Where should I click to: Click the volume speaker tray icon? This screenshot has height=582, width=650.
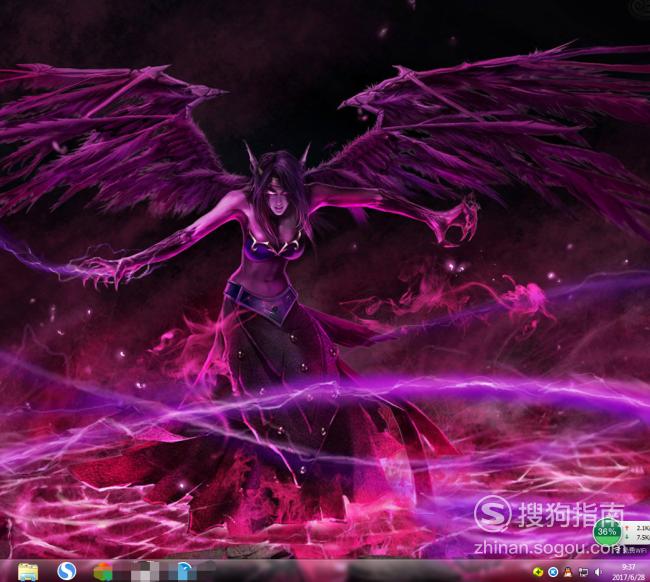(598, 572)
